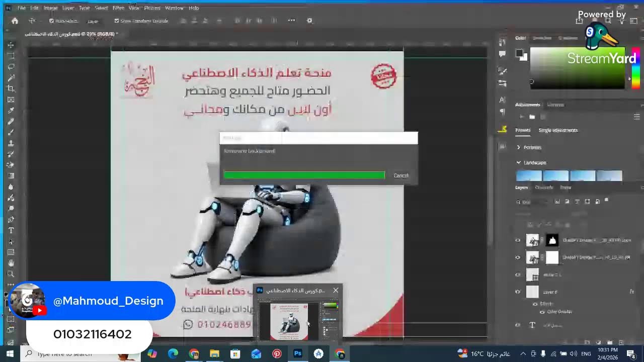Toggle visibility of Layer 6 Effects
Image resolution: width=644 pixels, height=362 pixels.
[x=535, y=304]
